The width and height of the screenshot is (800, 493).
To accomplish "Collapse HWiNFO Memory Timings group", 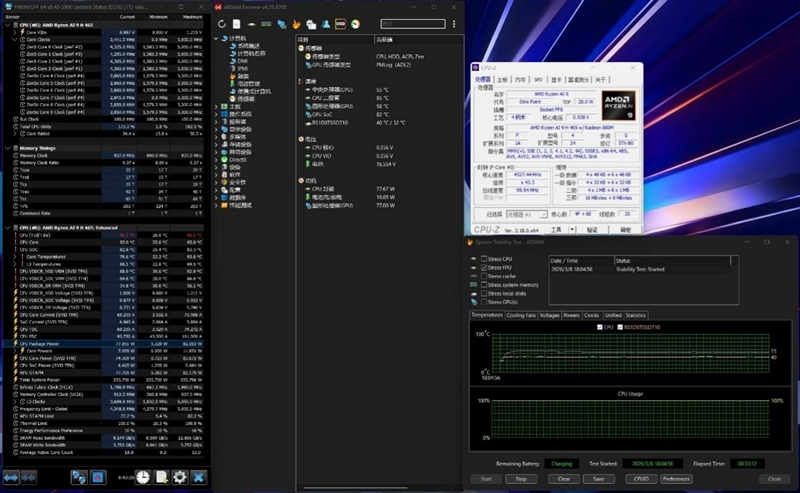I will click(8, 148).
